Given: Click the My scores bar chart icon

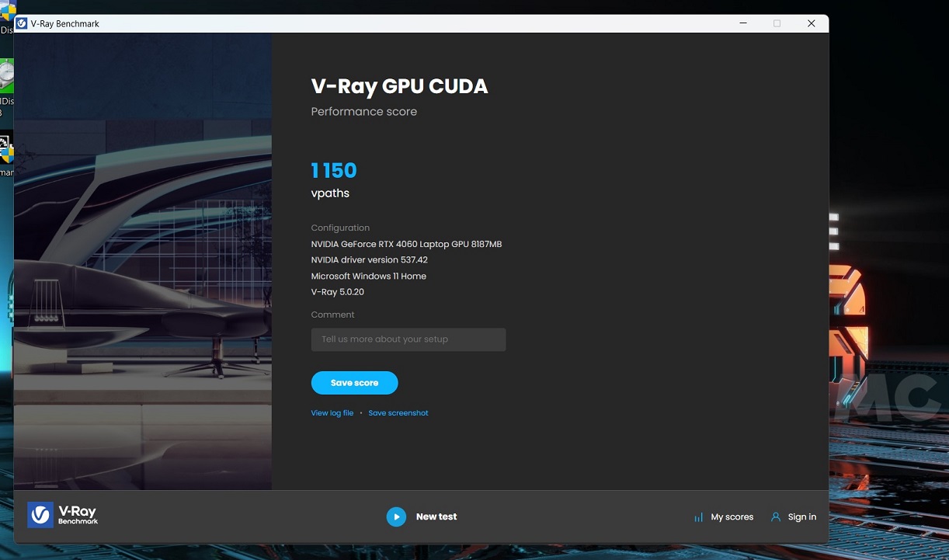Looking at the screenshot, I should 698,517.
